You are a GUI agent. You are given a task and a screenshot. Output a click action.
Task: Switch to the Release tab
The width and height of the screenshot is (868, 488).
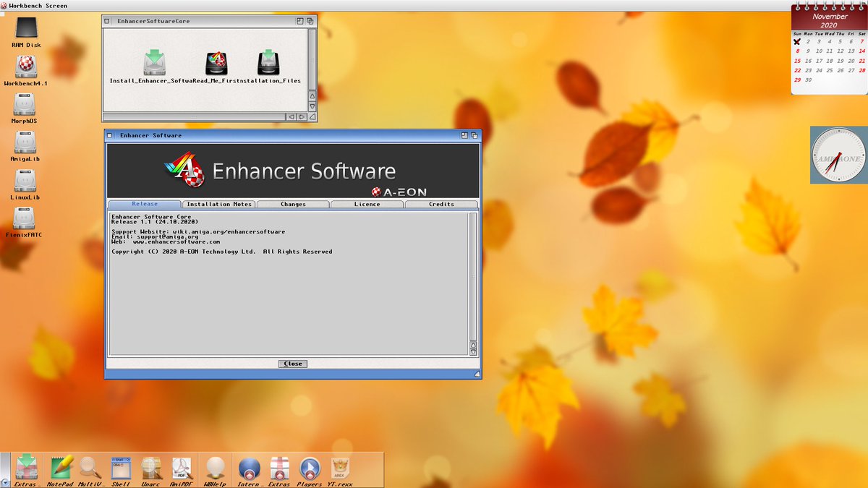(x=144, y=204)
